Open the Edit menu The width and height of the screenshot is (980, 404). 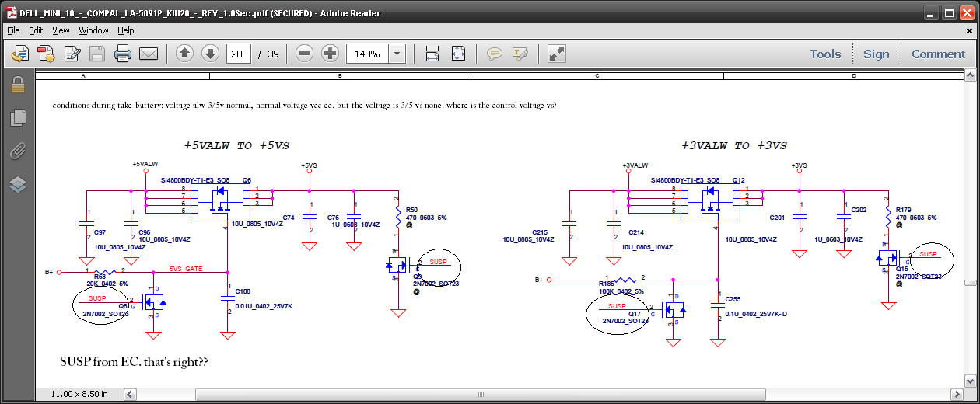tap(36, 30)
